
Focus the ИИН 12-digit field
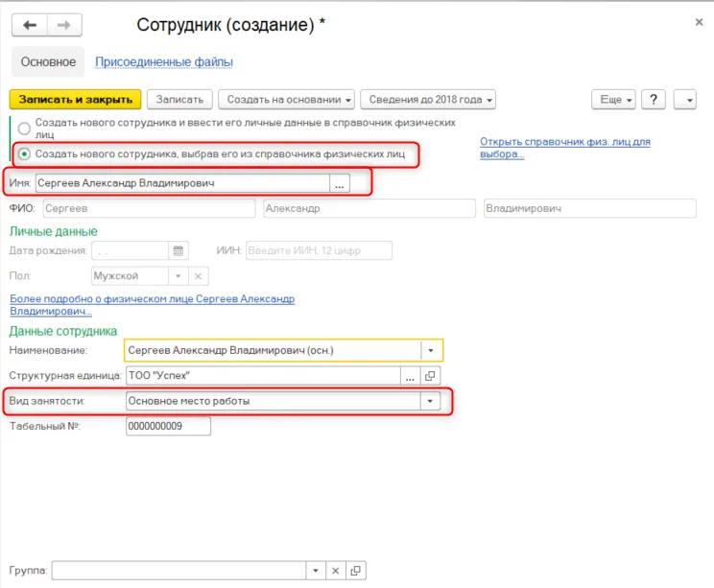319,250
